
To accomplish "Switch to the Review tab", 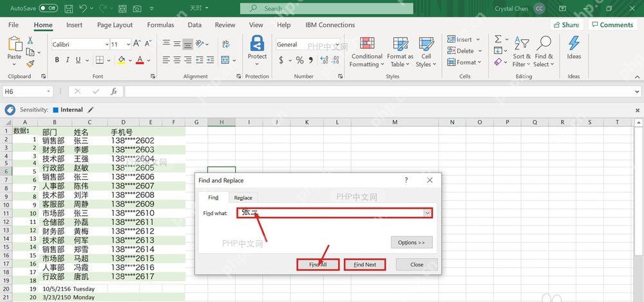I will [x=225, y=25].
